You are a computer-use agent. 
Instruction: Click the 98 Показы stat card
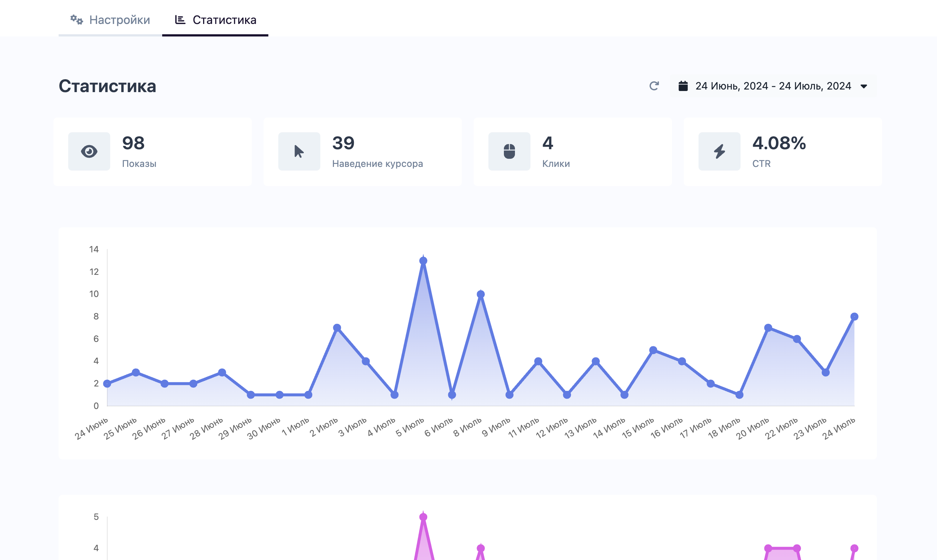point(153,152)
